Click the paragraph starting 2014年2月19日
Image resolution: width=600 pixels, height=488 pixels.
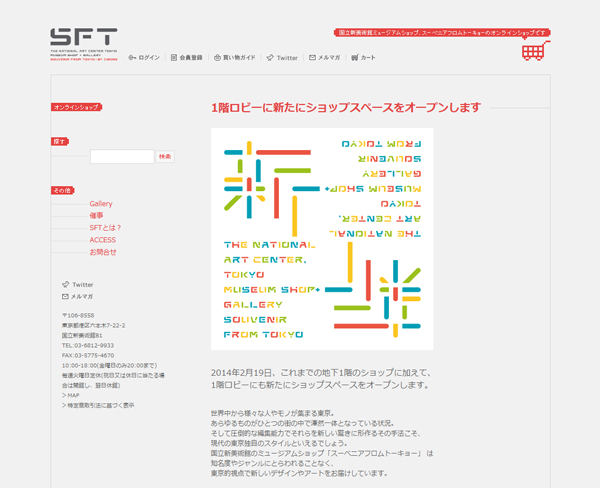point(321,379)
